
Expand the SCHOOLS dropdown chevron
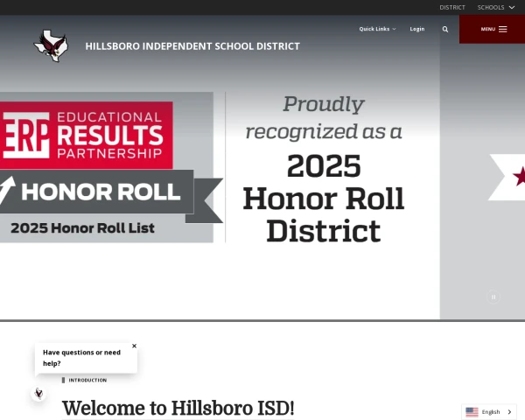pos(512,7)
